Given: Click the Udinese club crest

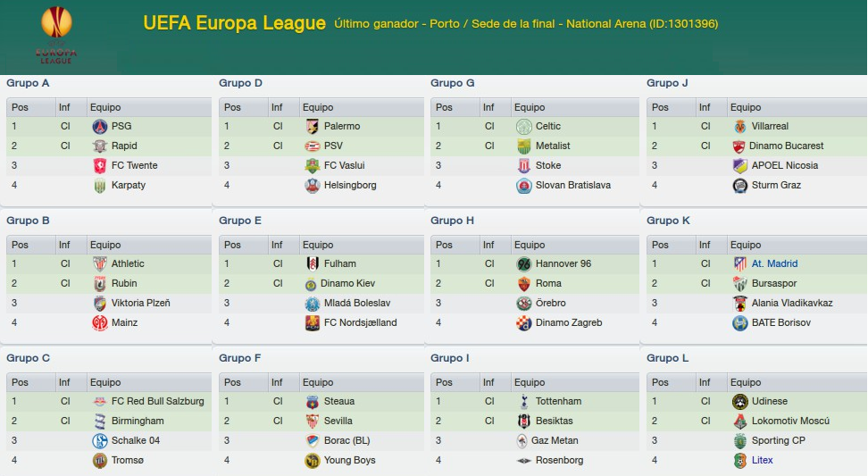Looking at the screenshot, I should 740,401.
